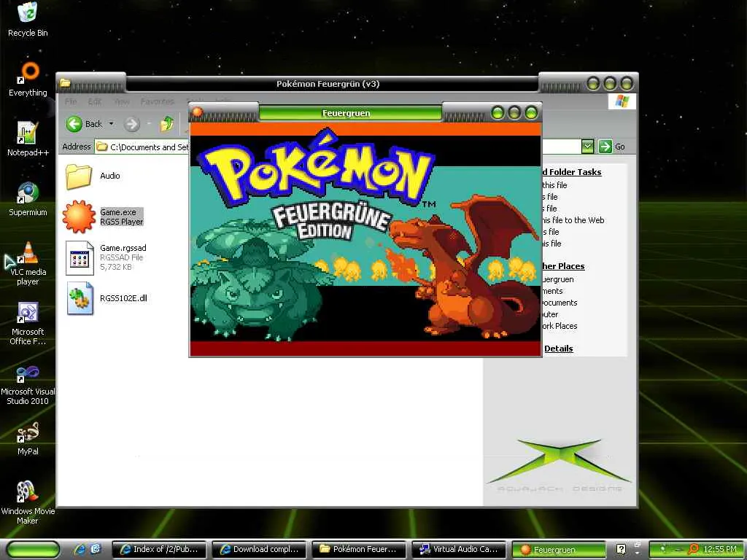Click the folder icon in explorer title bar
This screenshot has width=747, height=560.
[65, 84]
